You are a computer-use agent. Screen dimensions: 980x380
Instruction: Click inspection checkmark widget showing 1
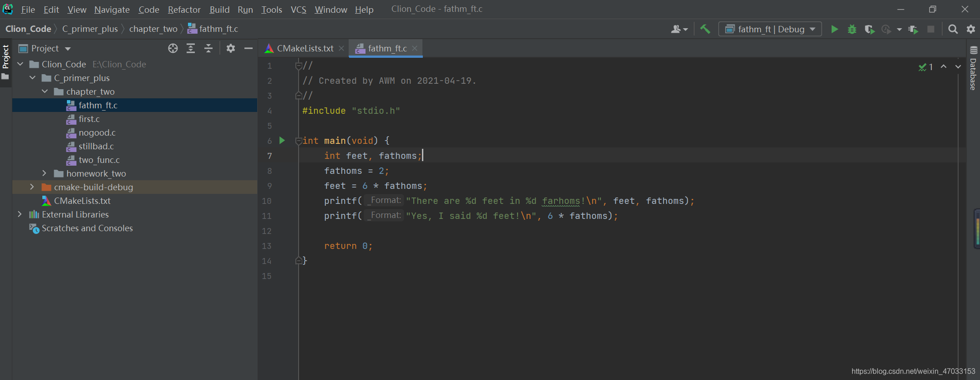pyautogui.click(x=926, y=67)
